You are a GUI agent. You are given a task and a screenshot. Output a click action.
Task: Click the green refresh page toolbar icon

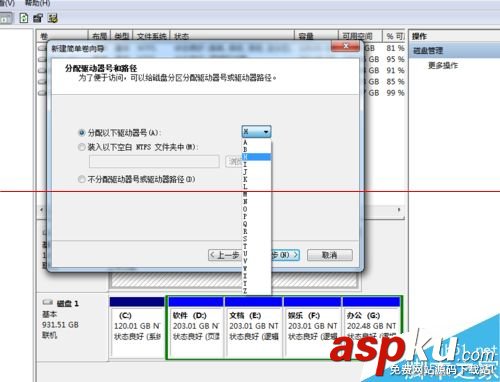pyautogui.click(x=24, y=18)
